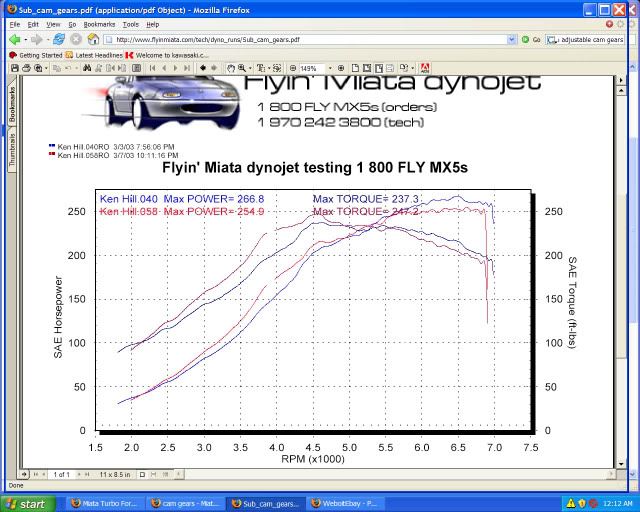Click the zoom in plus button
Viewport: 640px width, 512px height.
point(341,68)
